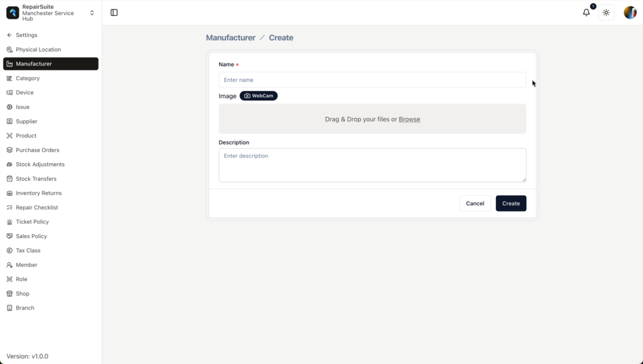Click the Name input field
The height and width of the screenshot is (364, 643).
(x=372, y=80)
